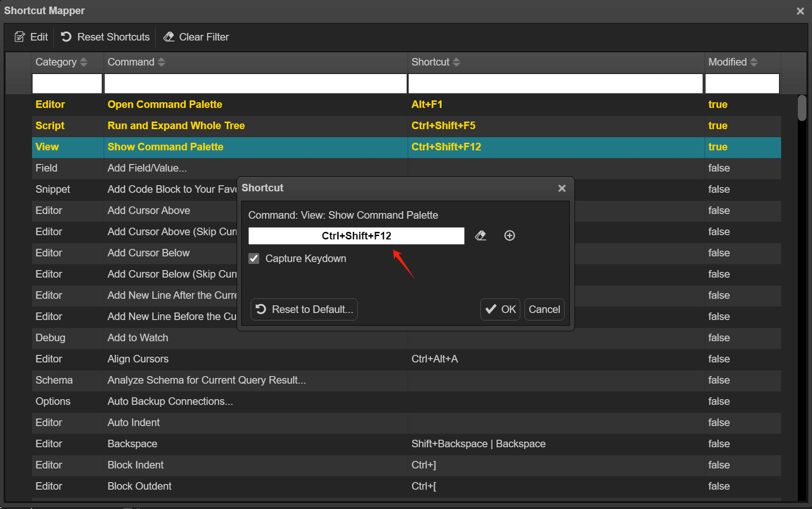This screenshot has height=509, width=812.
Task: Select Add New Line After the Current row
Action: point(172,296)
